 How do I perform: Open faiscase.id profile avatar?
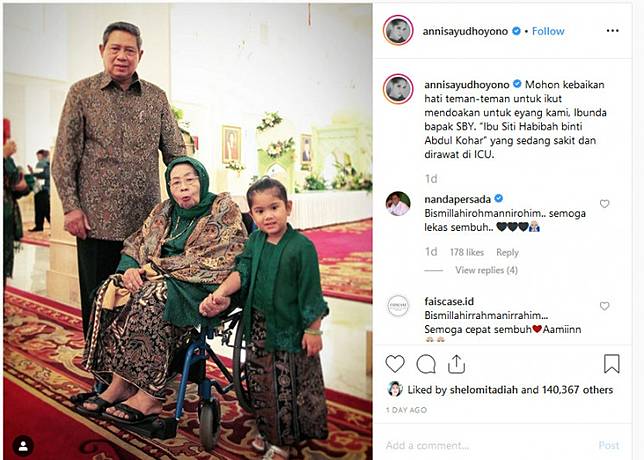pyautogui.click(x=398, y=306)
